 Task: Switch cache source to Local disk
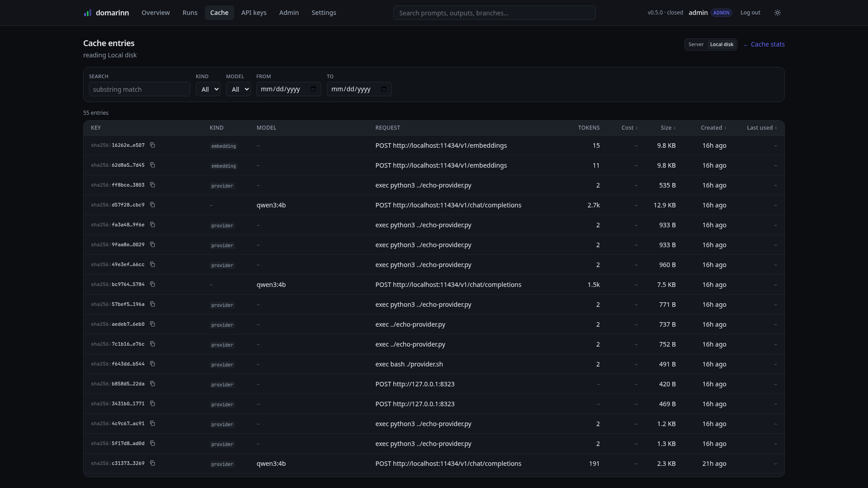pos(722,44)
